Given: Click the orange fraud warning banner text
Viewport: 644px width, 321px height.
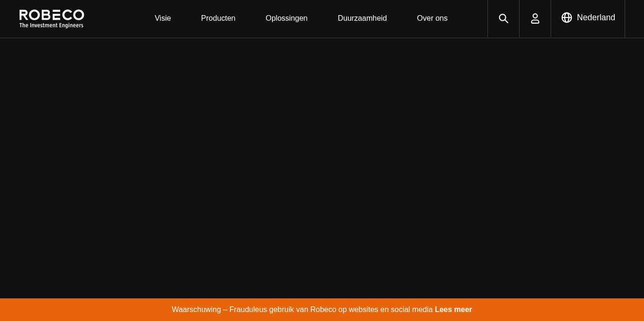Looking at the screenshot, I should pyautogui.click(x=302, y=310).
